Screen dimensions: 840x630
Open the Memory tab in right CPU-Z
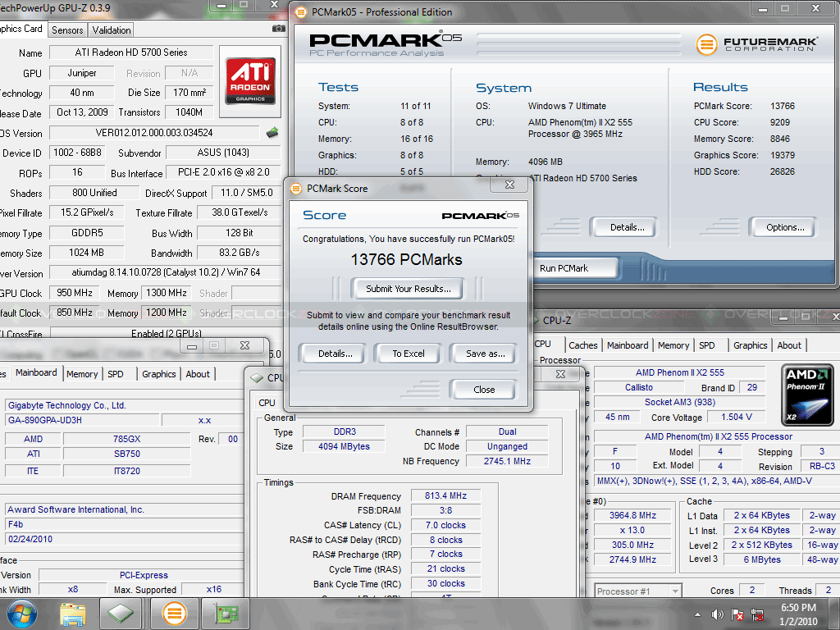pos(673,345)
